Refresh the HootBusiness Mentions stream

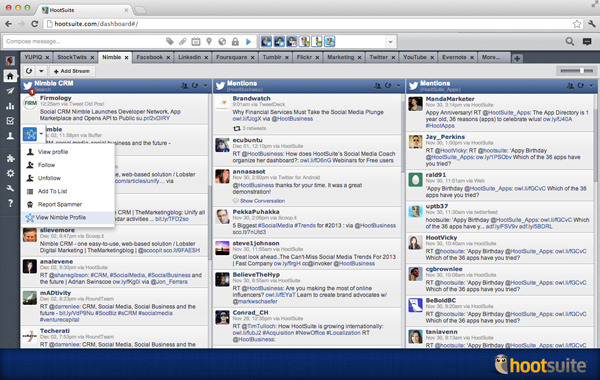[x=388, y=85]
